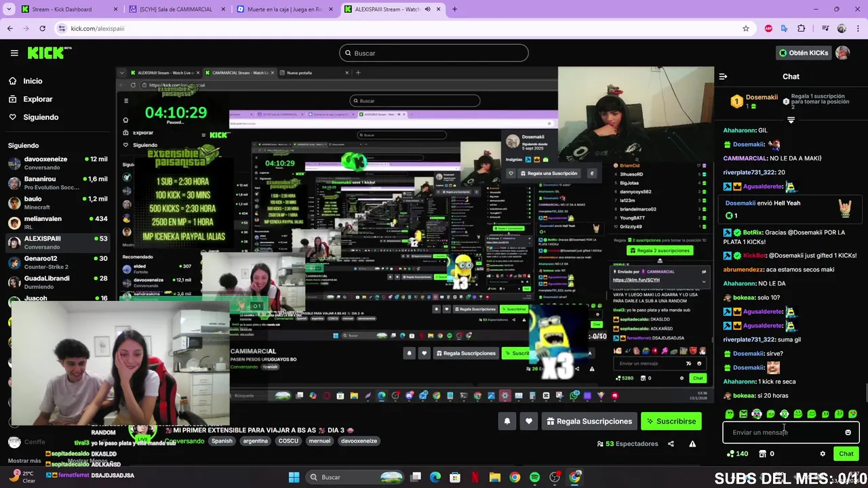Share the stream via share icon
This screenshot has height=488, width=868.
(671, 444)
